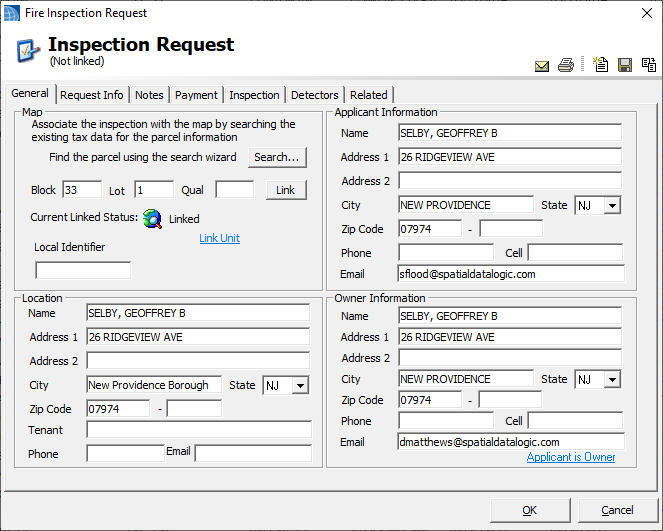Click Applicant Email sflood@spatialdatalogic.com field
The image size is (663, 531).
pos(511,274)
